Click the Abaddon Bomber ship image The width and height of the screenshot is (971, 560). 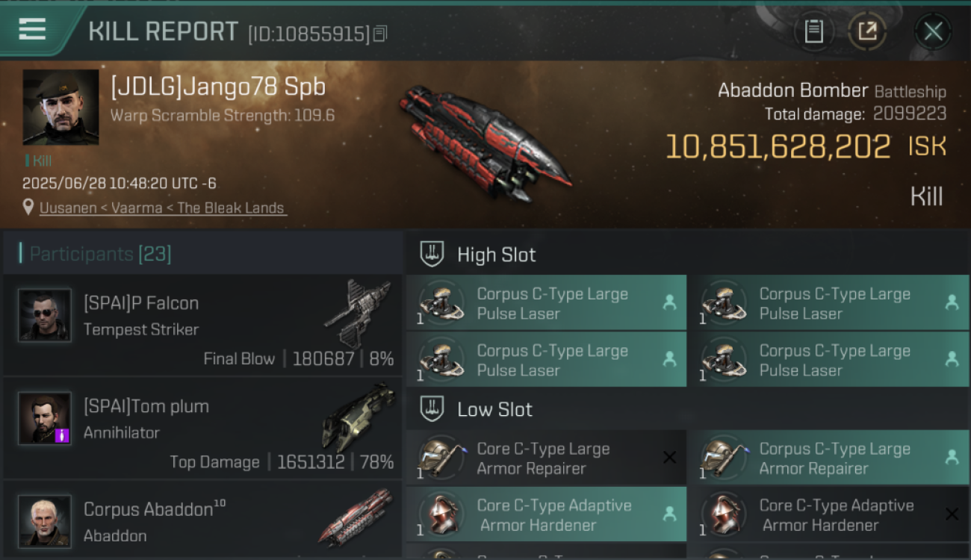click(x=485, y=143)
